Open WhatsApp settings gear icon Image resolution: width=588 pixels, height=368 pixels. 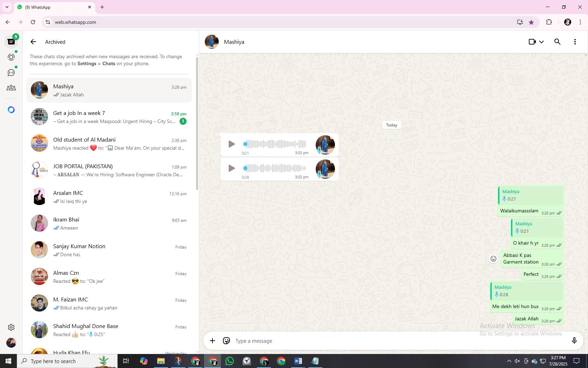point(11,327)
